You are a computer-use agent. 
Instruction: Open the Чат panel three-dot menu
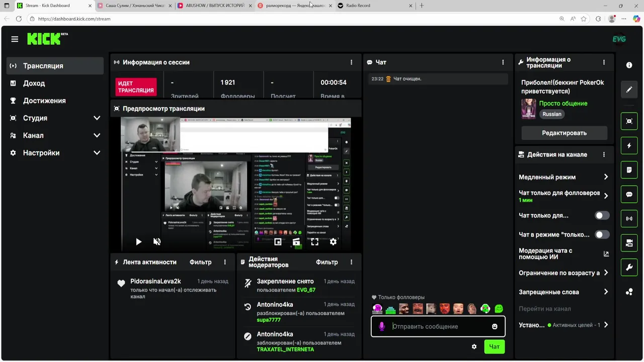[x=503, y=62]
